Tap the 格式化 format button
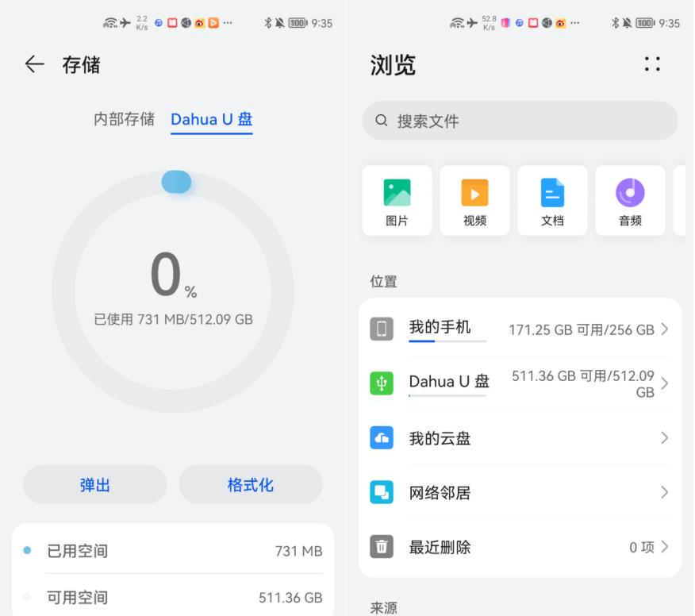The height and width of the screenshot is (616, 695). coord(251,484)
